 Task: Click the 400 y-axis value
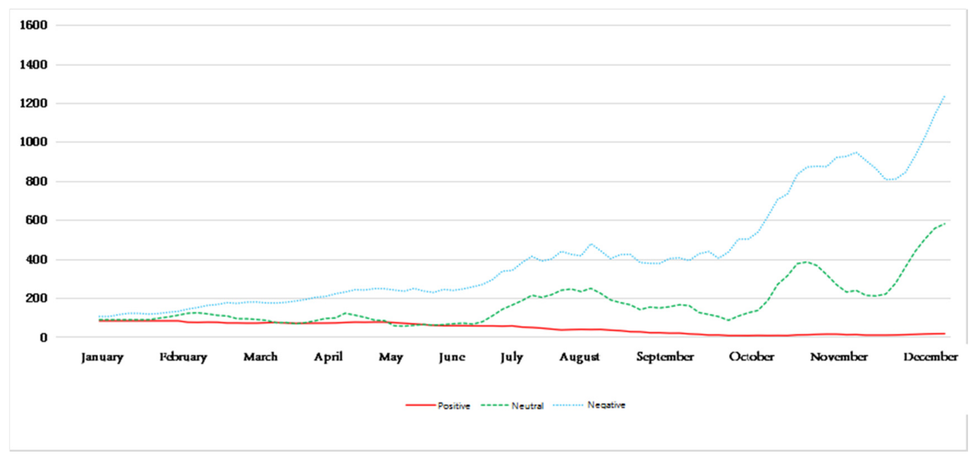36,260
